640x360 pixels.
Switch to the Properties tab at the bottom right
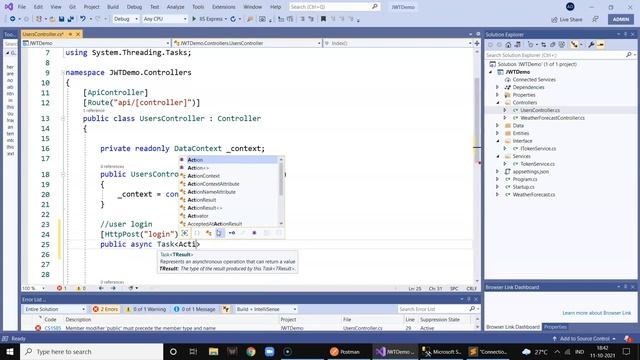[x=555, y=327]
